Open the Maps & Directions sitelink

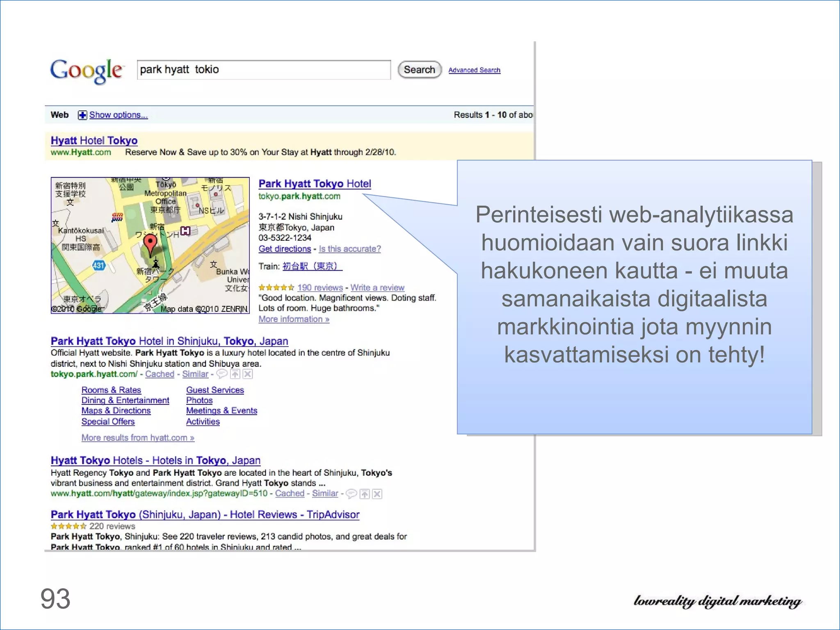coord(116,411)
